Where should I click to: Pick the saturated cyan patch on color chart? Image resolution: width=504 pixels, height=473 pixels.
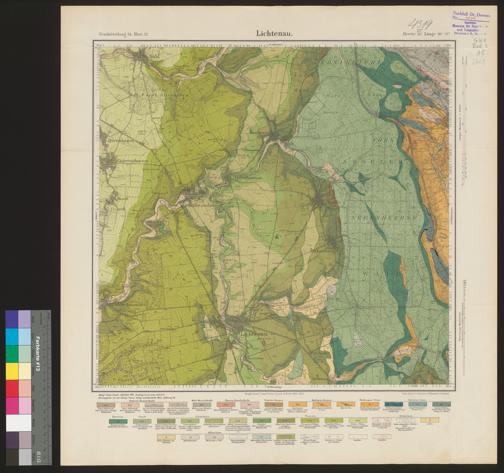pyautogui.click(x=12, y=337)
